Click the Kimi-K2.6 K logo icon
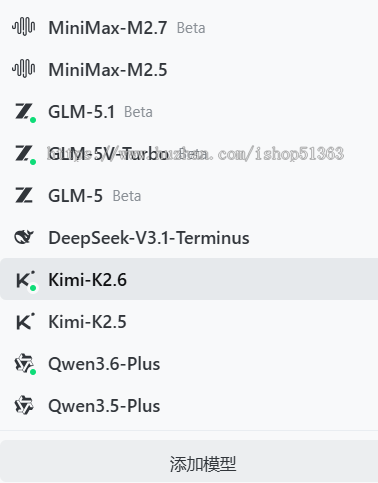Screen dimensions: 378x483 (25, 279)
